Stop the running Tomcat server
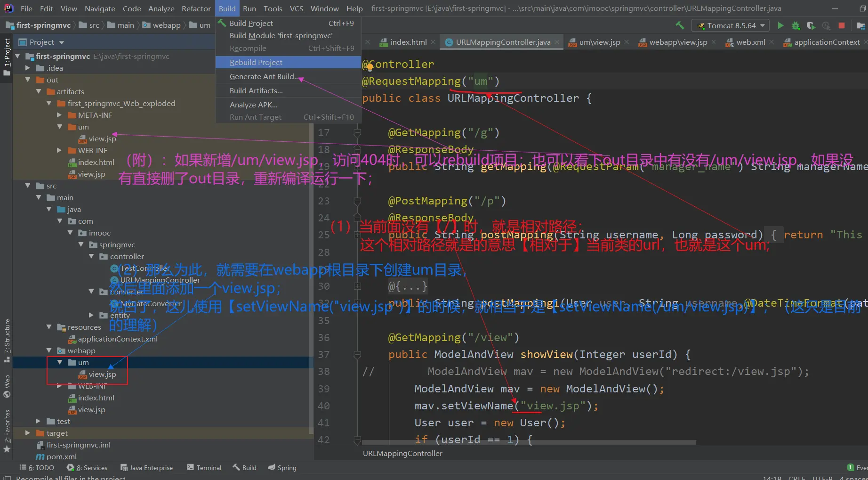Viewport: 868px width, 480px height. pyautogui.click(x=842, y=26)
